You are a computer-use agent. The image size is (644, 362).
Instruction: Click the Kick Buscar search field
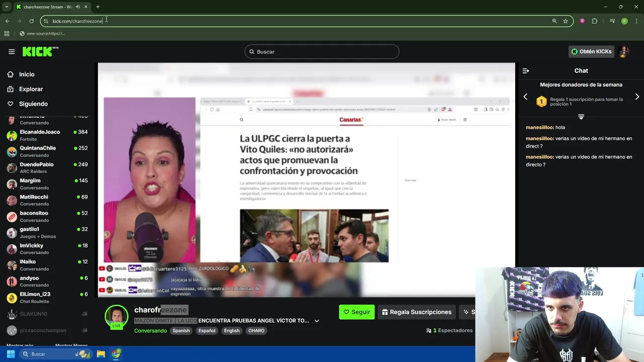pyautogui.click(x=322, y=52)
